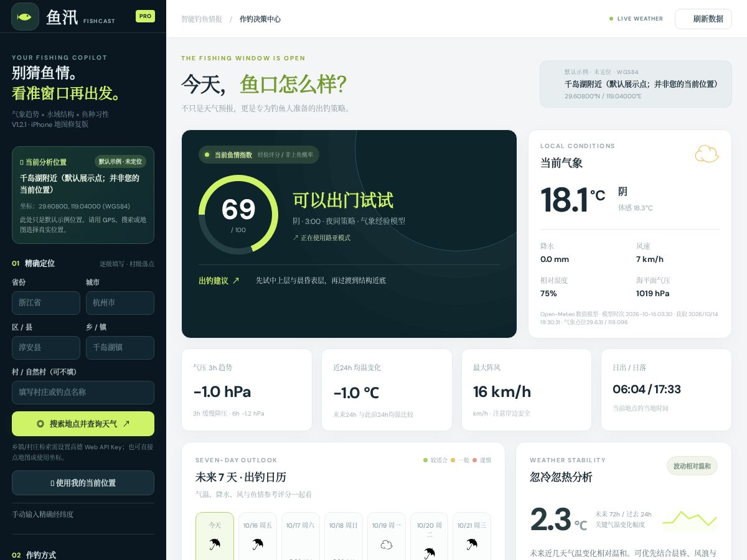The width and height of the screenshot is (747, 560).
Task: Click the umbrella icon for 10/21 周三
Action: (472, 544)
